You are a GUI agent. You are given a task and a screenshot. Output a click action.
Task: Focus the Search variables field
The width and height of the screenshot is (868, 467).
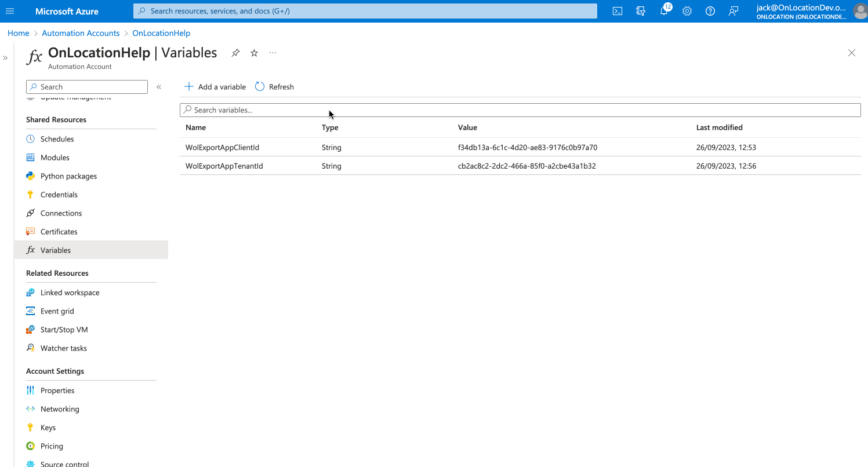click(x=520, y=110)
